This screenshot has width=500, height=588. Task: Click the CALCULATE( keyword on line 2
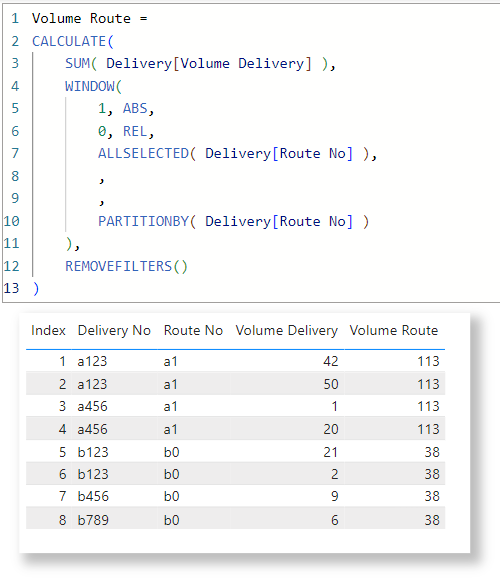pos(72,41)
